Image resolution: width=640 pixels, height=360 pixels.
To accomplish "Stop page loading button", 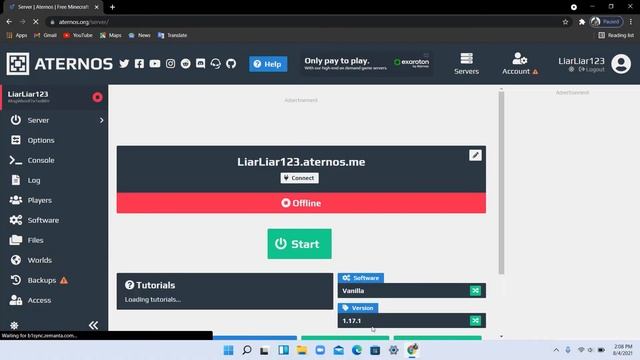I will 36,22.
